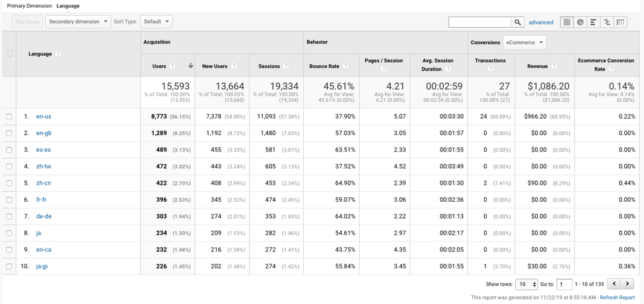Check the ja-jp row checkbox

(x=9, y=266)
